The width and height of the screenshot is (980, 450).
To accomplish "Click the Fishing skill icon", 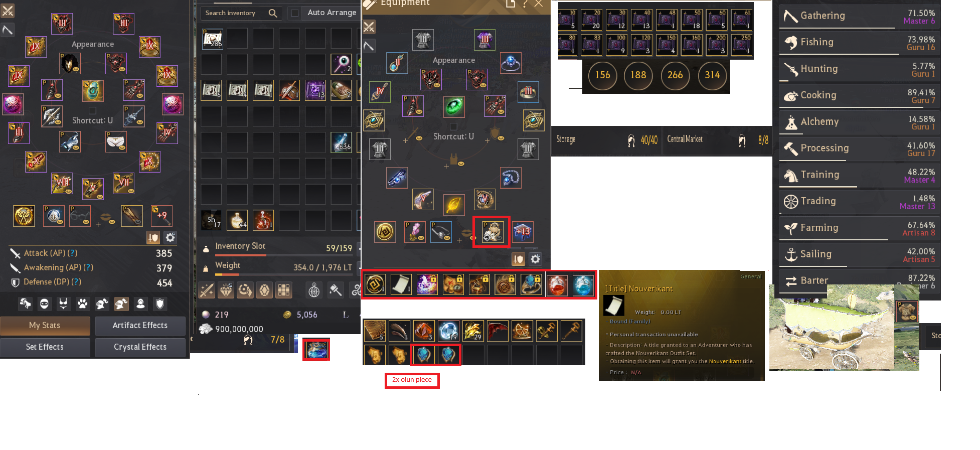I will coord(791,43).
